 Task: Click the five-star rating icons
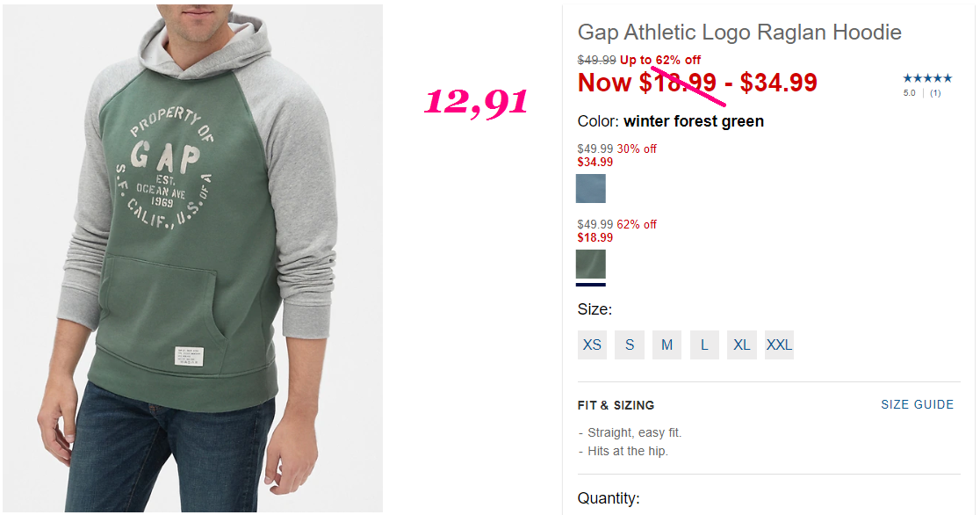tap(927, 78)
